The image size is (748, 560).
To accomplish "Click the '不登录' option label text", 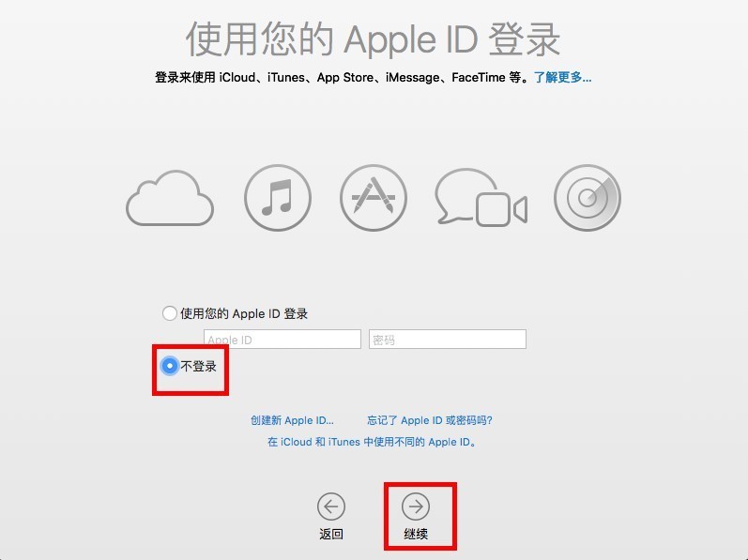I will 198,366.
